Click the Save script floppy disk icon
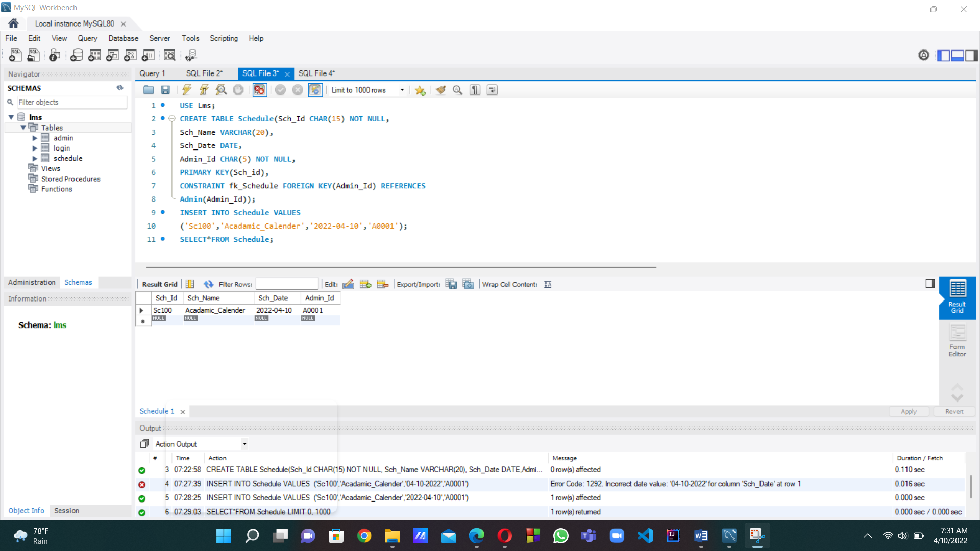 [x=165, y=90]
